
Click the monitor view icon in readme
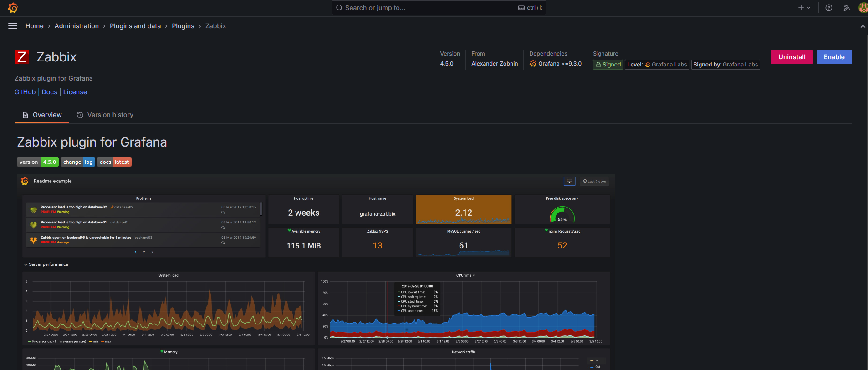coord(569,181)
